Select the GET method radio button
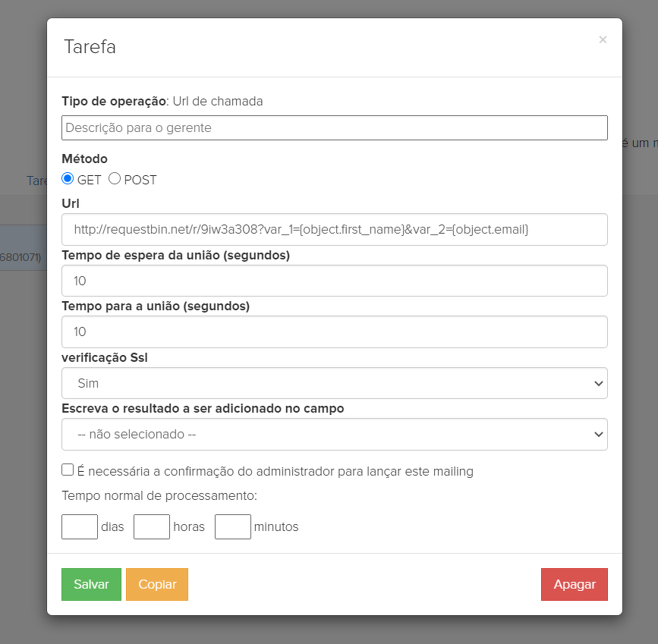 pos(68,179)
